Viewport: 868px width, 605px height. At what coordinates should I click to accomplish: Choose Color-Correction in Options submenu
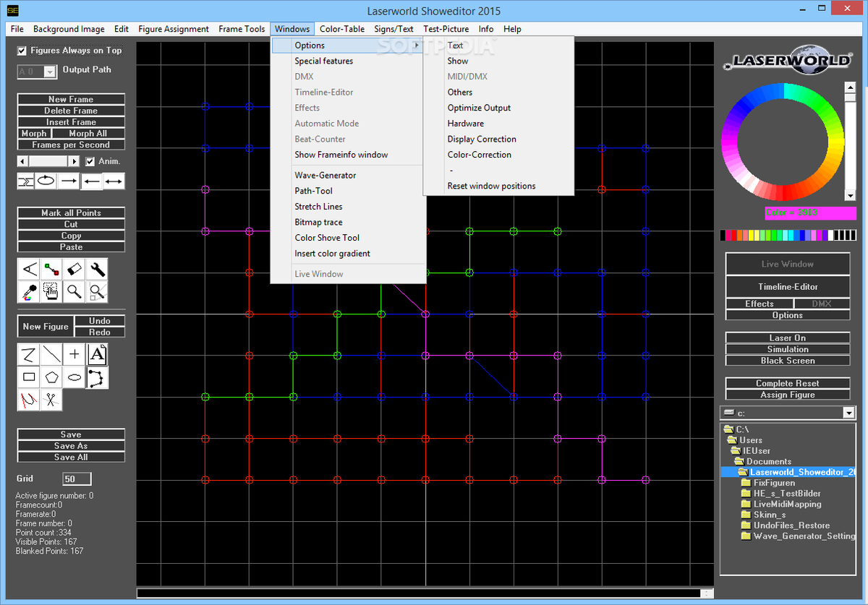coord(499,155)
